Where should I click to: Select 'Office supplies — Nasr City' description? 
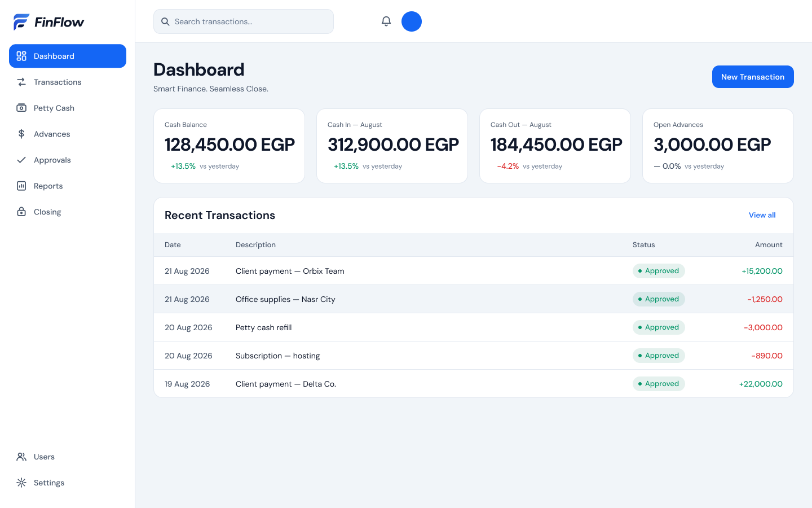(285, 299)
